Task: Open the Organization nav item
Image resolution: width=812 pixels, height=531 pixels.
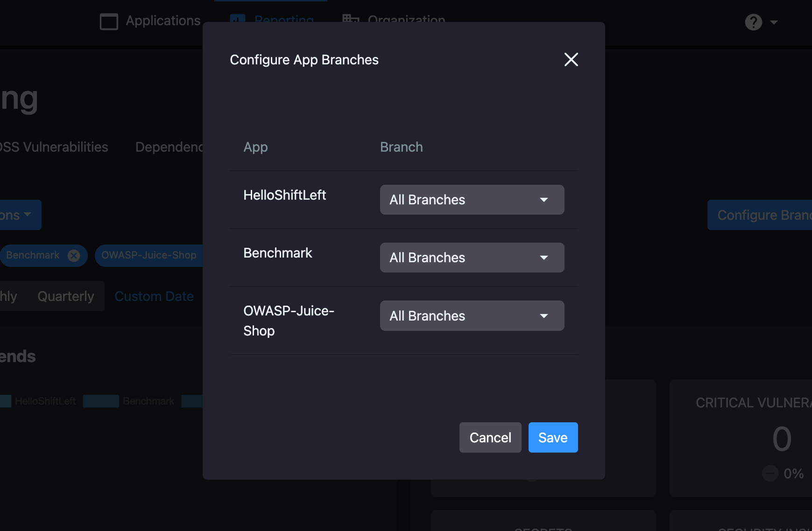Action: [394, 20]
